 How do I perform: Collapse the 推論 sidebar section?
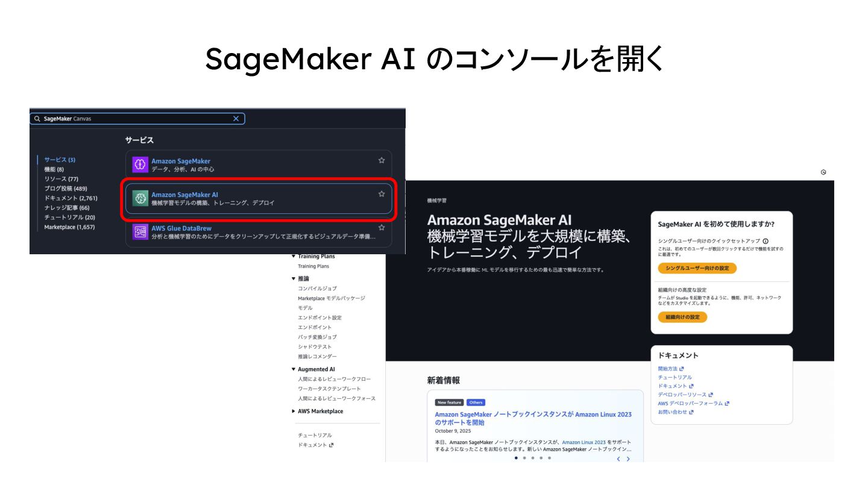[x=294, y=279]
